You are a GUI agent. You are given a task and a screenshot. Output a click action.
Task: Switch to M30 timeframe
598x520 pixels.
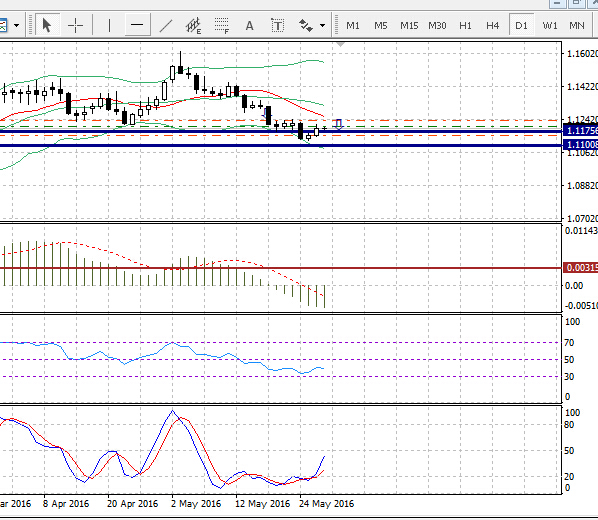pos(437,26)
